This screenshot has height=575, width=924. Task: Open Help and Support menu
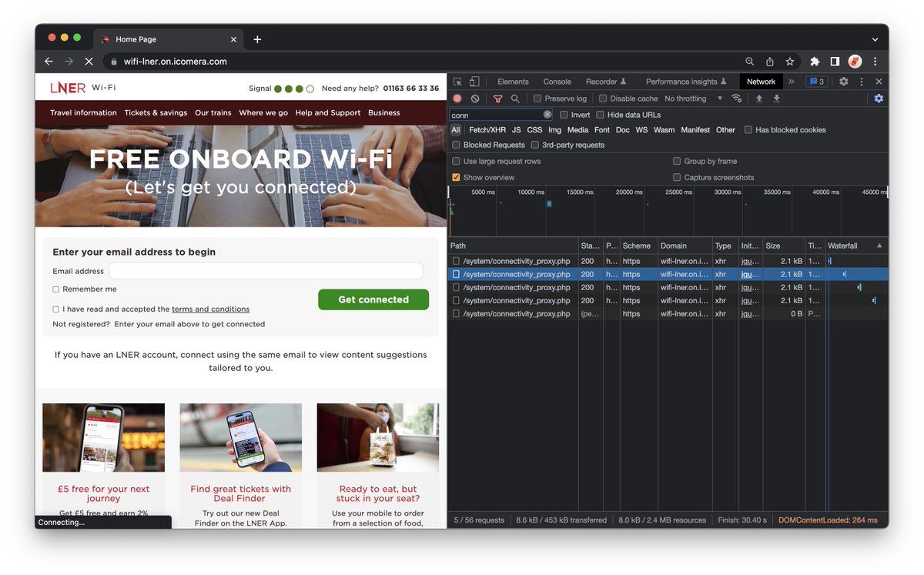click(x=328, y=112)
